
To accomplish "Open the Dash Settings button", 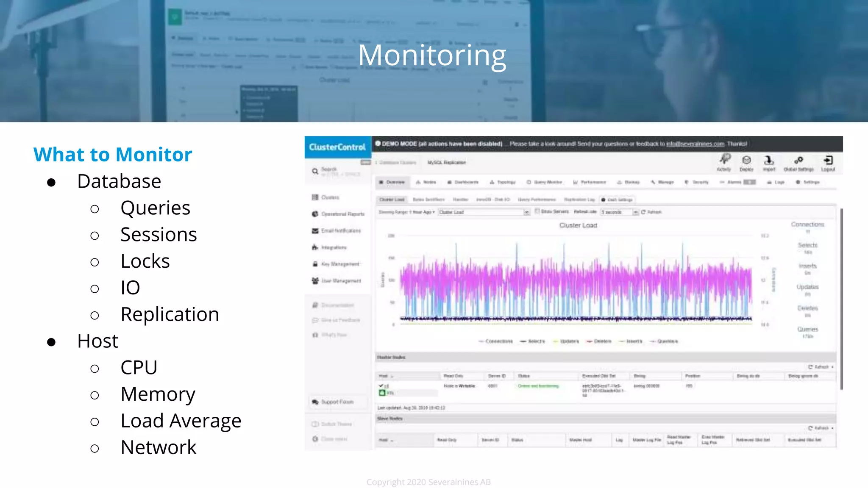I will [x=617, y=200].
